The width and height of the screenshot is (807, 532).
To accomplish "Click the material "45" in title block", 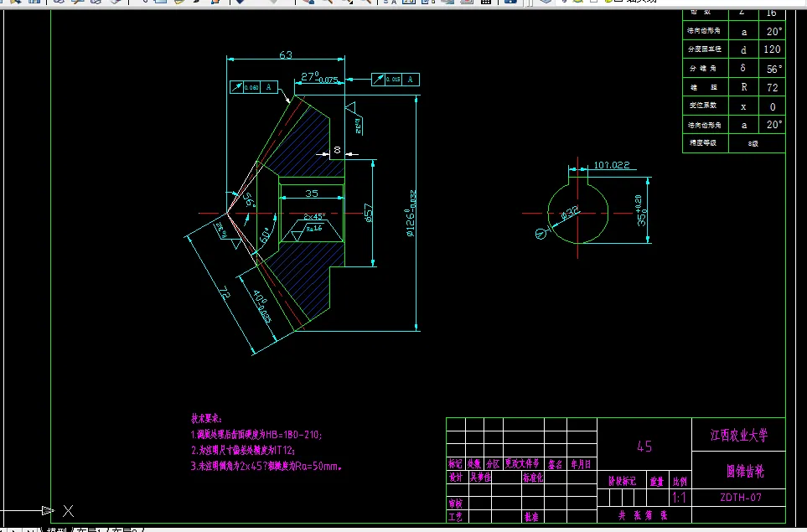I will pyautogui.click(x=644, y=447).
